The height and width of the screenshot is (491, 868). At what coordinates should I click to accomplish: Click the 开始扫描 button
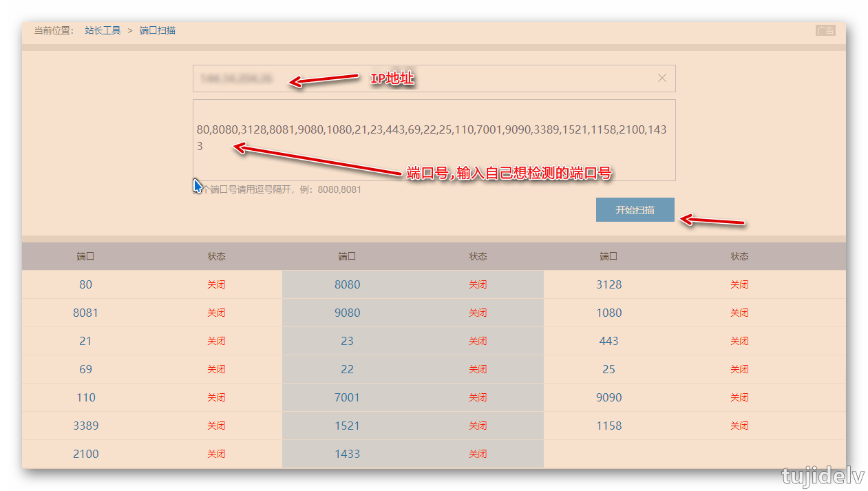point(635,210)
